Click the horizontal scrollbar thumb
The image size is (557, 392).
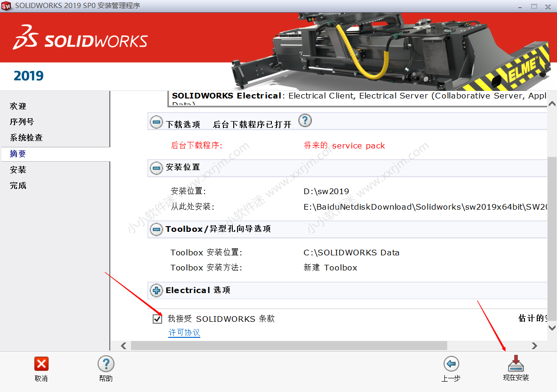tap(289, 346)
